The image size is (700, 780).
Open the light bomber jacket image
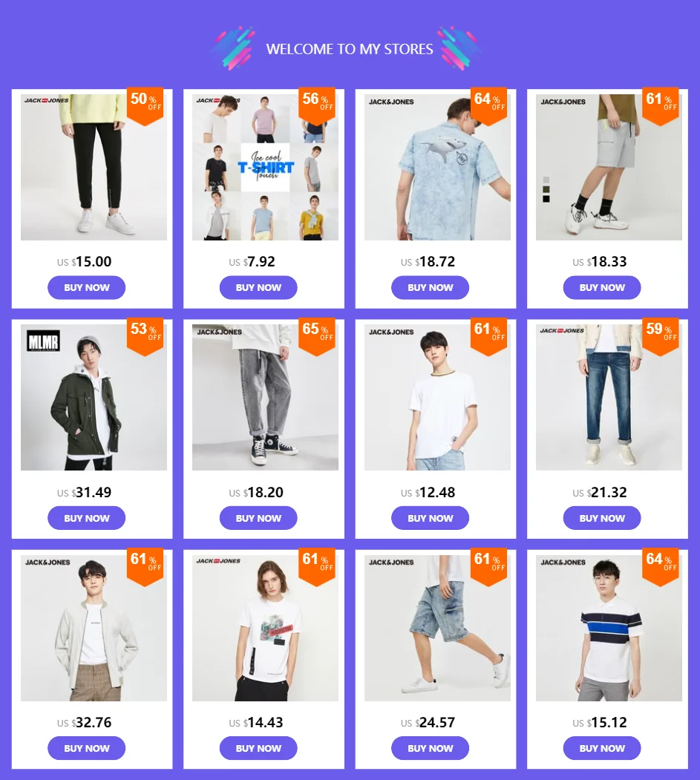pos(94,628)
